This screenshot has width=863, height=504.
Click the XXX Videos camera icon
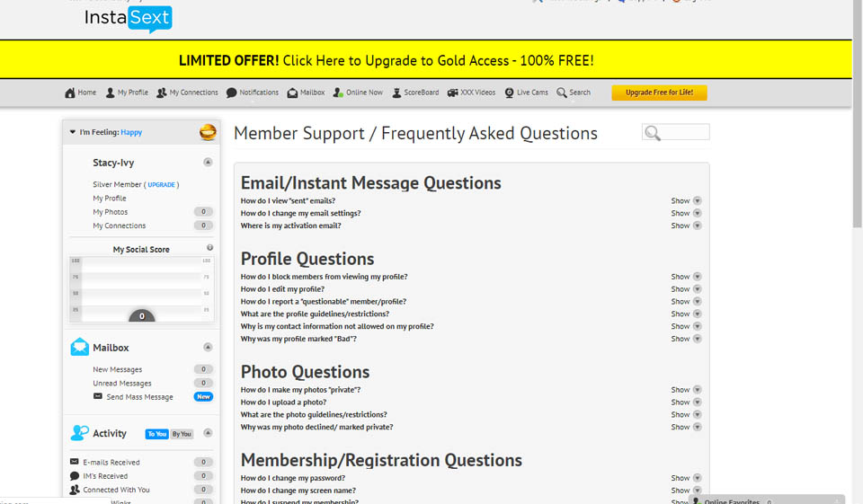pos(452,93)
